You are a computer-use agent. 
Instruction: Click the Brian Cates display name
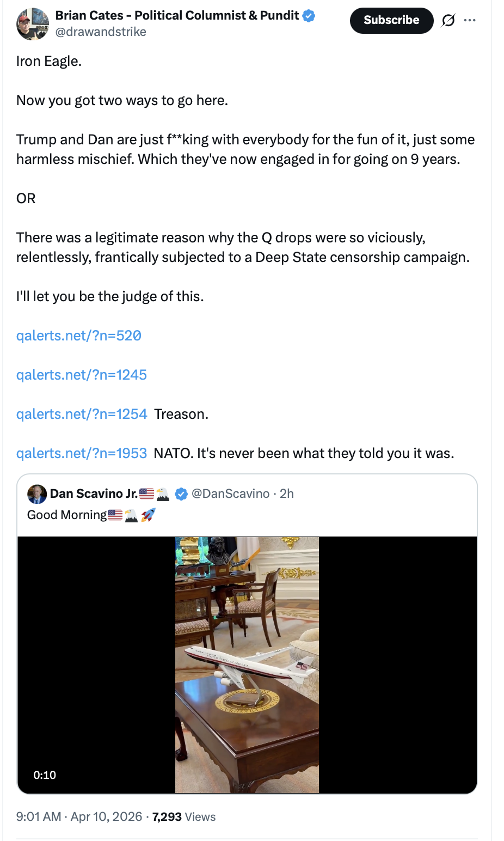(x=177, y=15)
